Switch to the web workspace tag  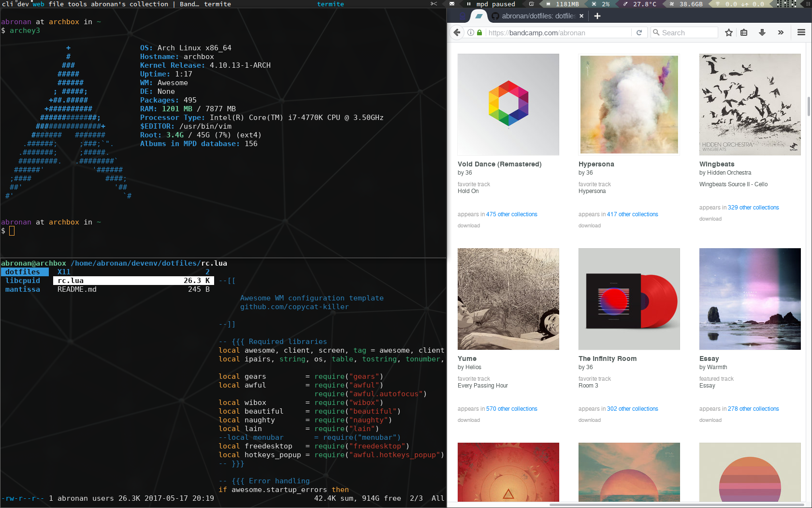click(38, 4)
